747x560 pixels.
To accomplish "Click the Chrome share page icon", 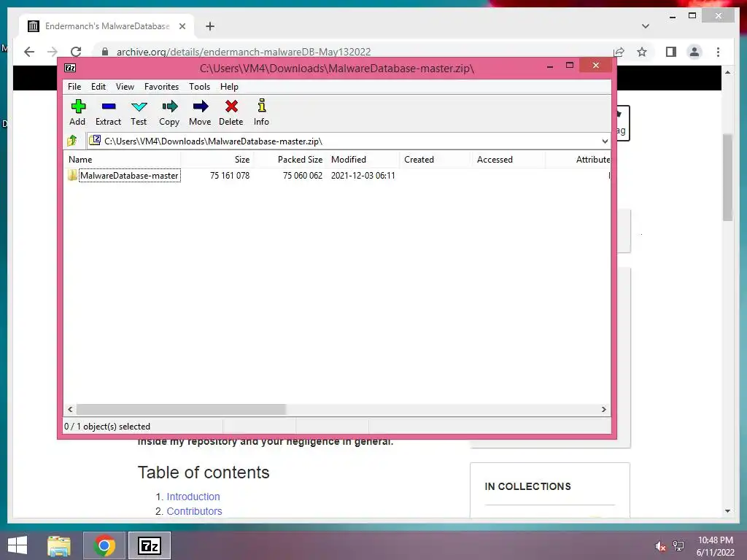I will [x=619, y=52].
